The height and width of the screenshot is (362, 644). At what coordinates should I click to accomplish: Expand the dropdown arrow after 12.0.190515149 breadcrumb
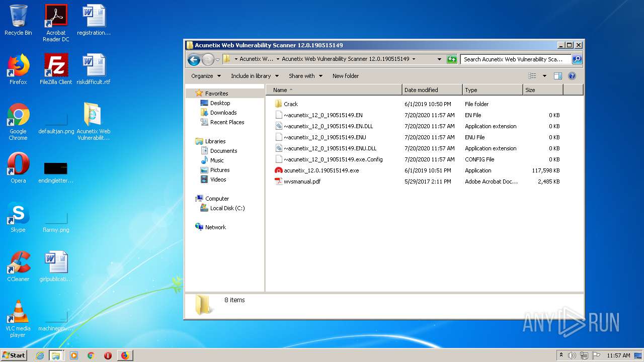coord(414,59)
